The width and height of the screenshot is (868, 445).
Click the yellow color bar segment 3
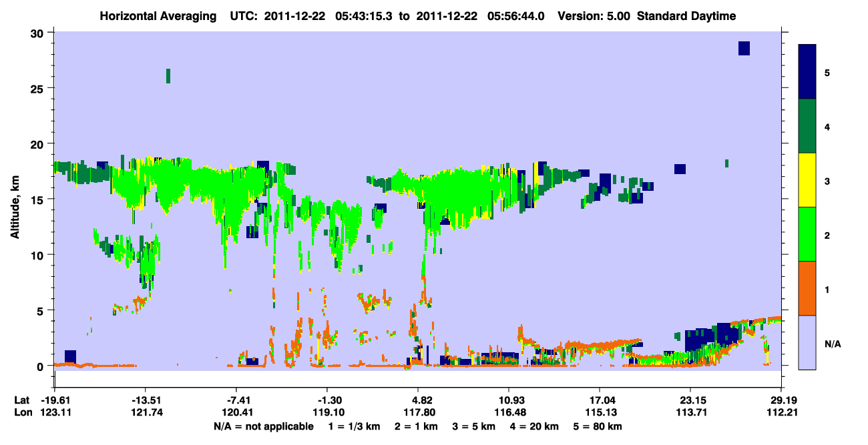tap(807, 180)
